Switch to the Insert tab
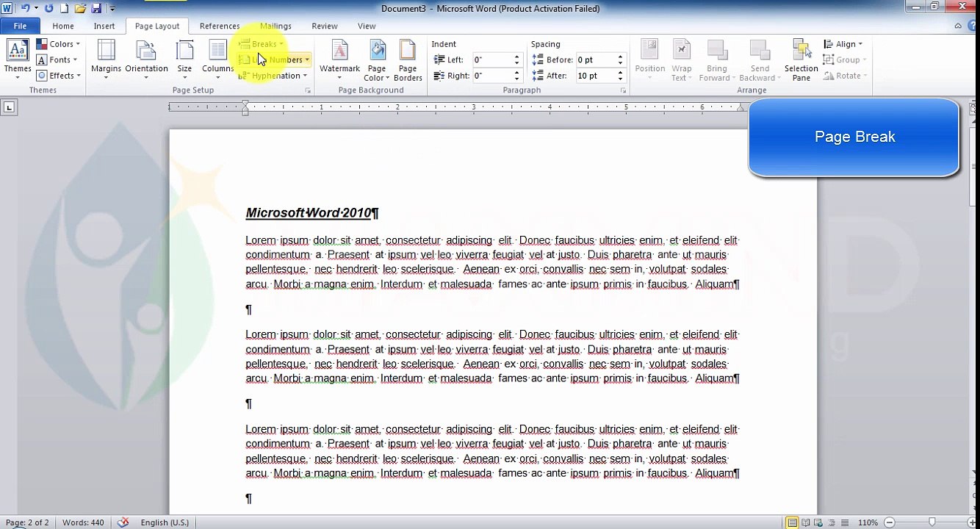The width and height of the screenshot is (980, 529). (x=104, y=26)
